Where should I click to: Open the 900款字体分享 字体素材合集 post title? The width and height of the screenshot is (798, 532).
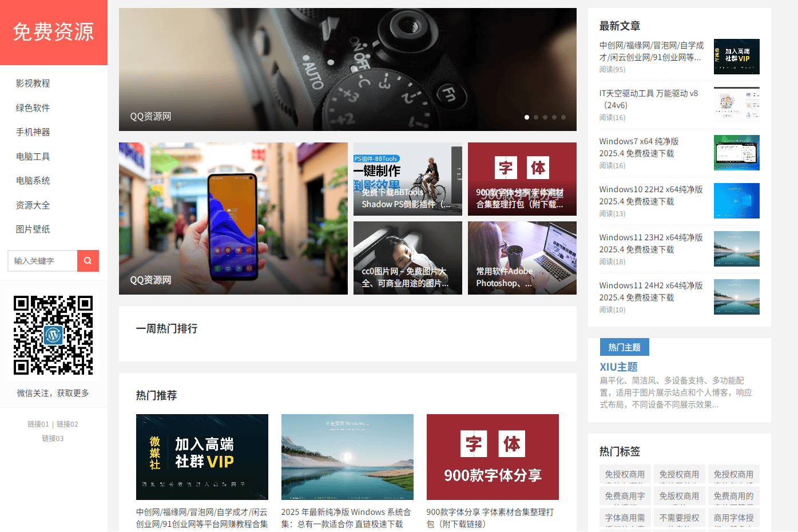click(x=490, y=518)
